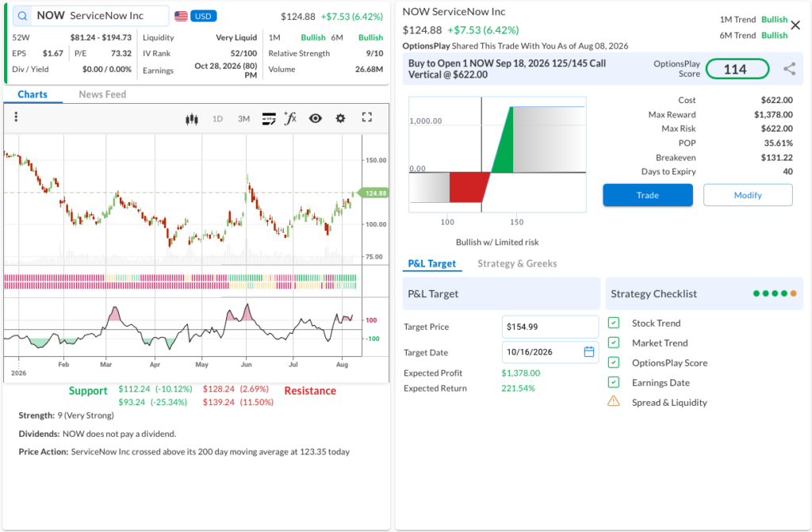Click the drawing tools toolbar icon
812x532 pixels.
pos(269,119)
